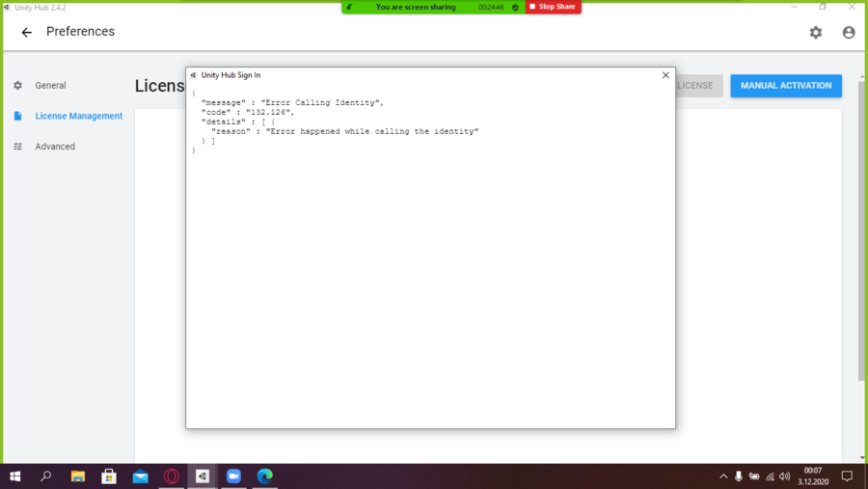
Task: Click the MANUAL ACTIVATION button
Action: tap(786, 86)
